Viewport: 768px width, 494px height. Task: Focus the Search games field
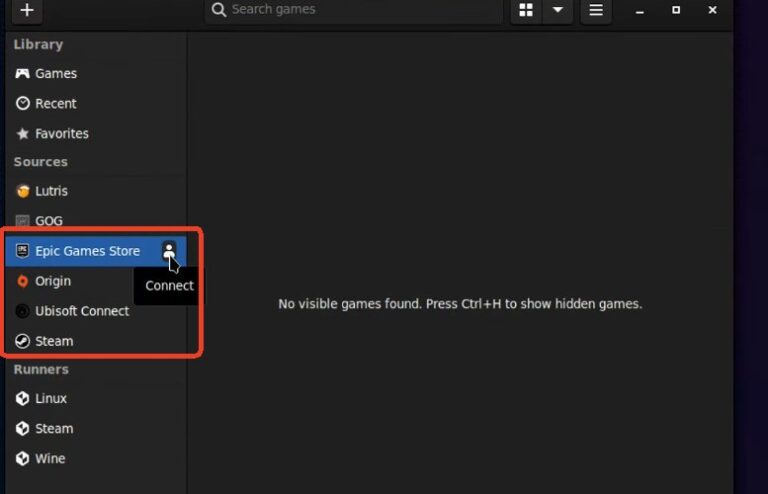click(354, 10)
